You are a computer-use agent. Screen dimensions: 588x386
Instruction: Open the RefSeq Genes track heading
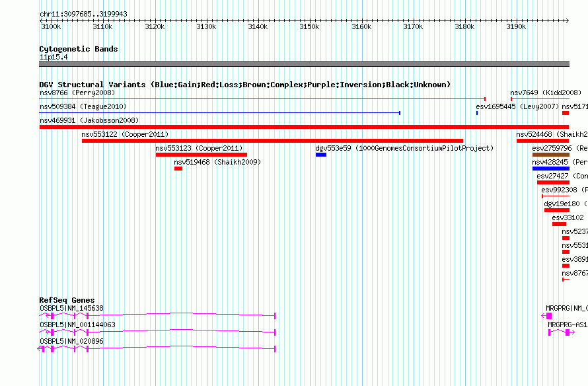pos(67,300)
